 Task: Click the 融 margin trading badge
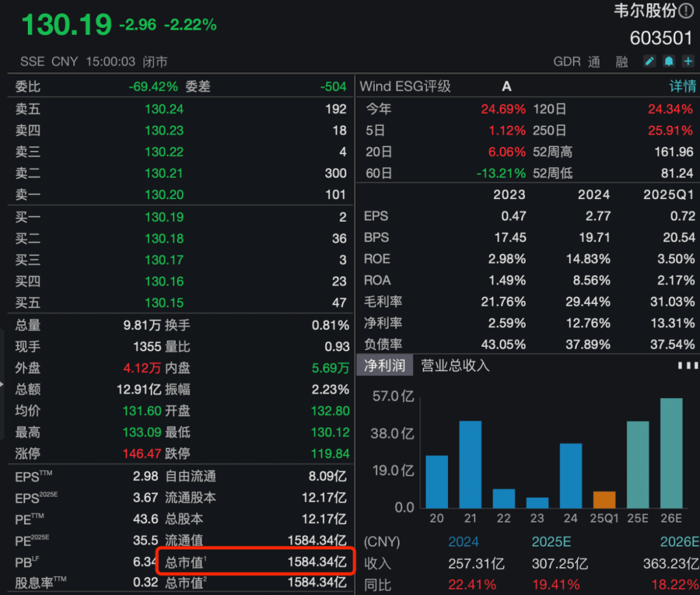click(x=621, y=61)
